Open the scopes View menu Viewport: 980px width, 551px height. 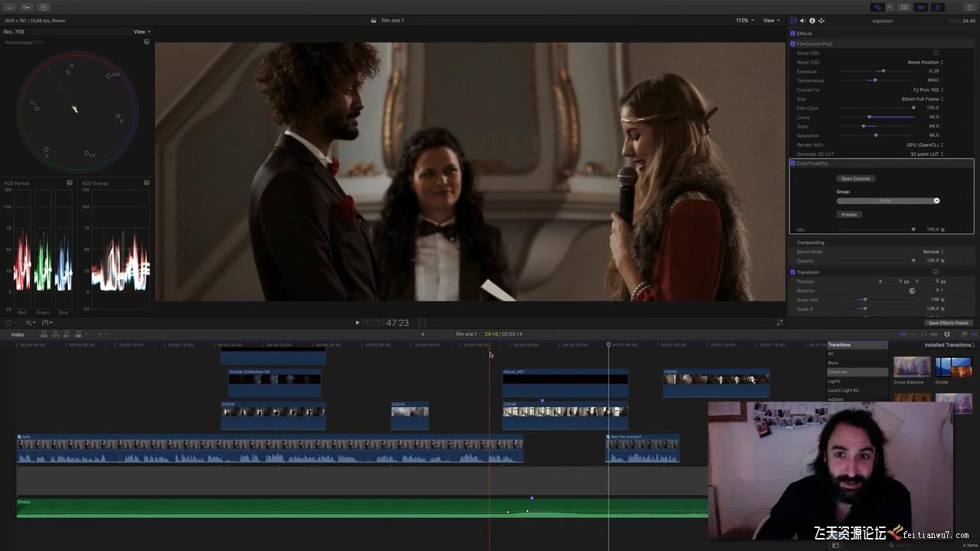(142, 32)
